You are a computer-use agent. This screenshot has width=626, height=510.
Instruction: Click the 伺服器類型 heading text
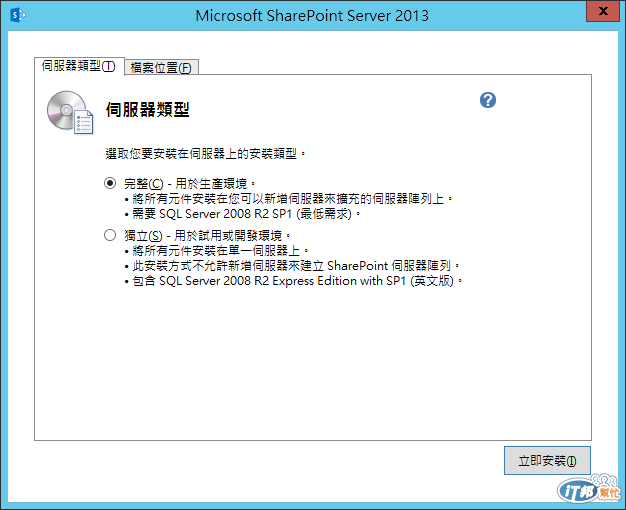pos(147,109)
